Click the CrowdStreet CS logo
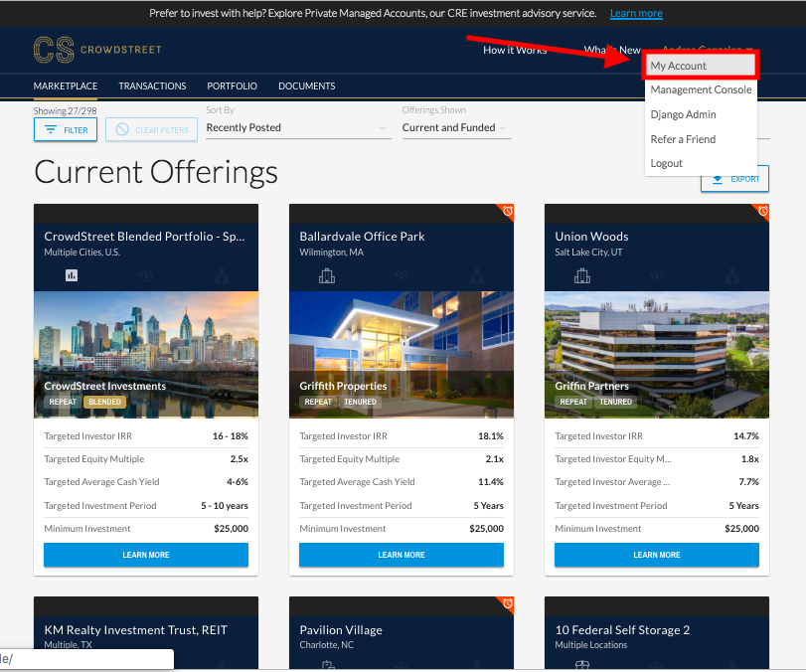 (x=97, y=50)
